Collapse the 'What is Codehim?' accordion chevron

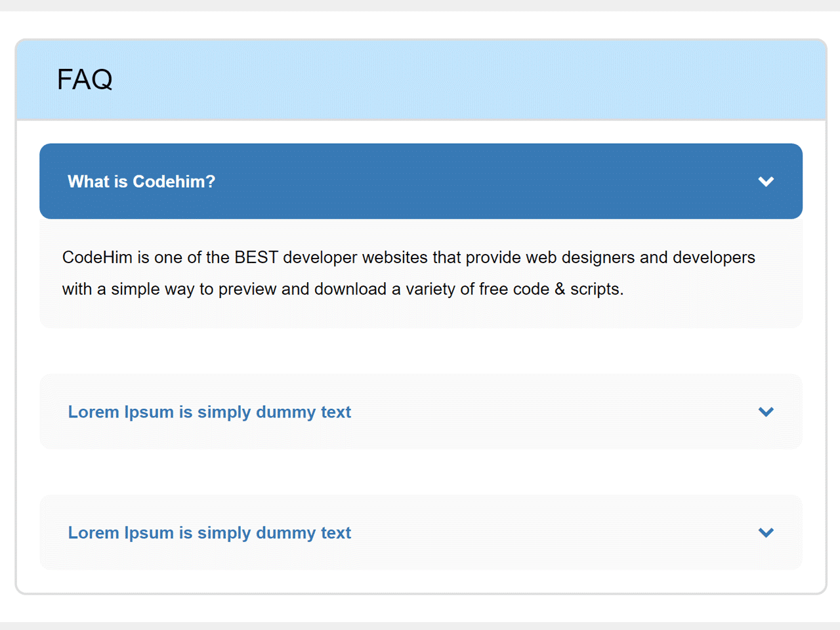766,182
